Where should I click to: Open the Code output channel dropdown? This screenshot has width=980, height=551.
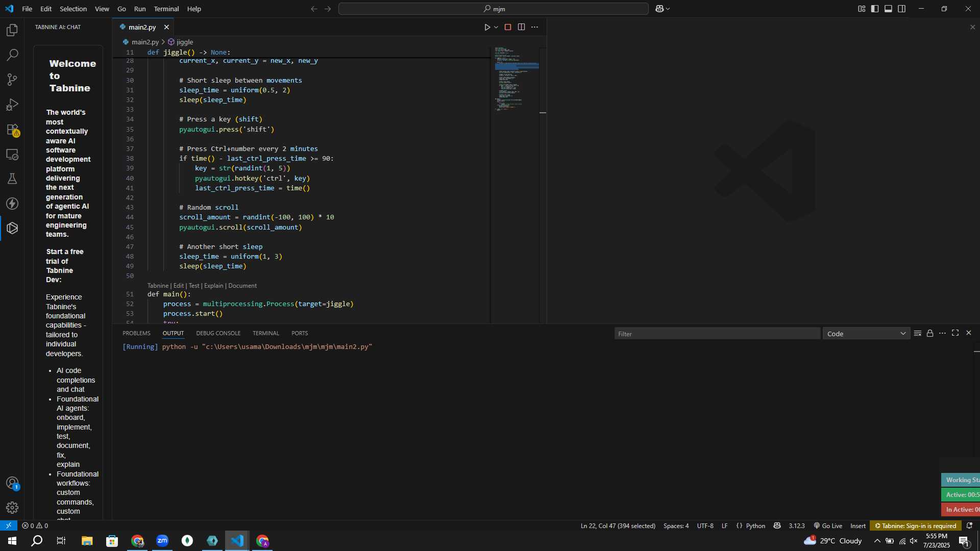[866, 334]
